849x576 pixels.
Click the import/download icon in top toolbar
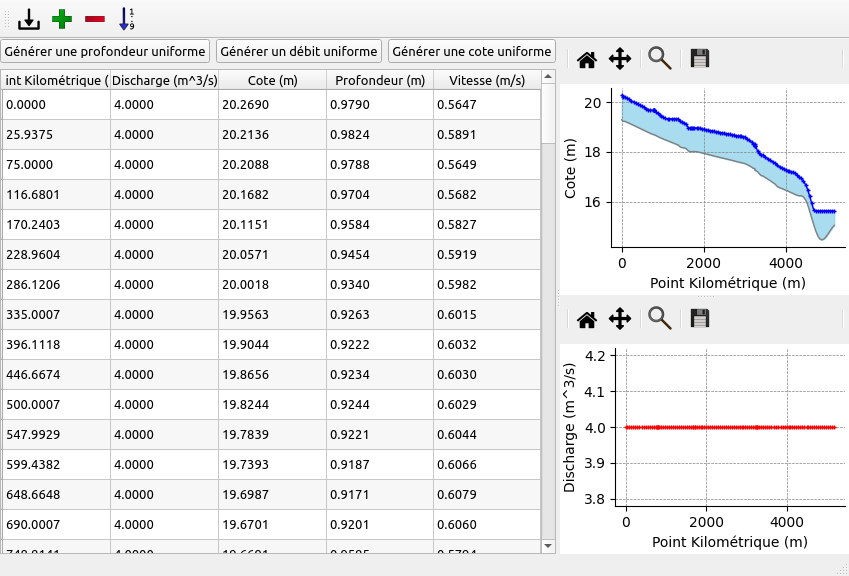coord(30,18)
